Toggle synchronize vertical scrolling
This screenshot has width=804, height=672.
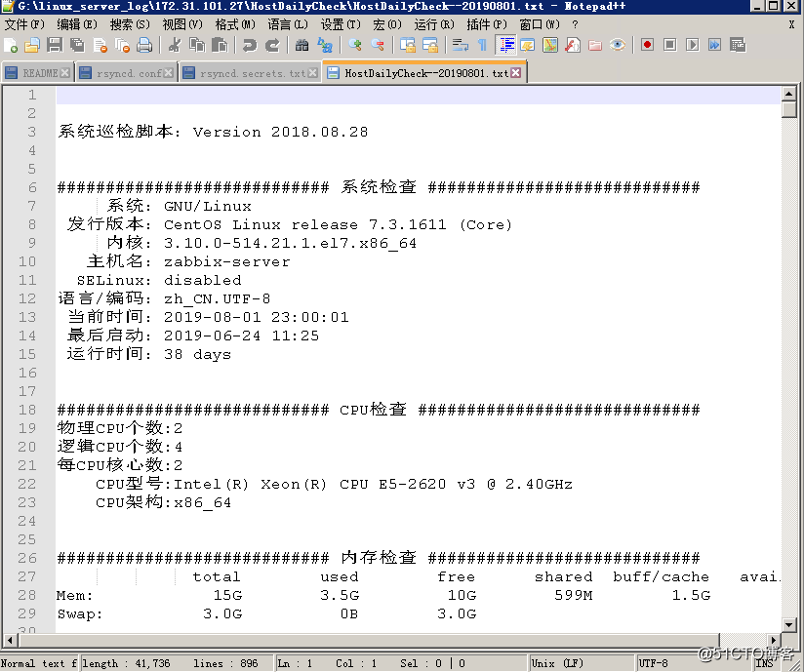coord(407,45)
